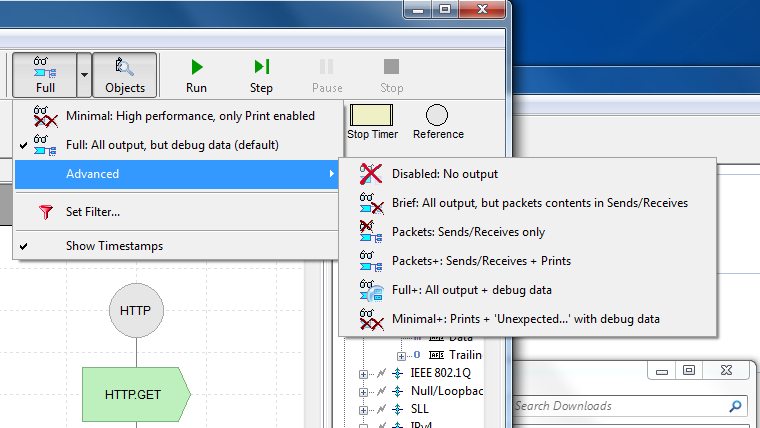760x428 pixels.
Task: Select the Stop Timer palette shape
Action: [372, 122]
